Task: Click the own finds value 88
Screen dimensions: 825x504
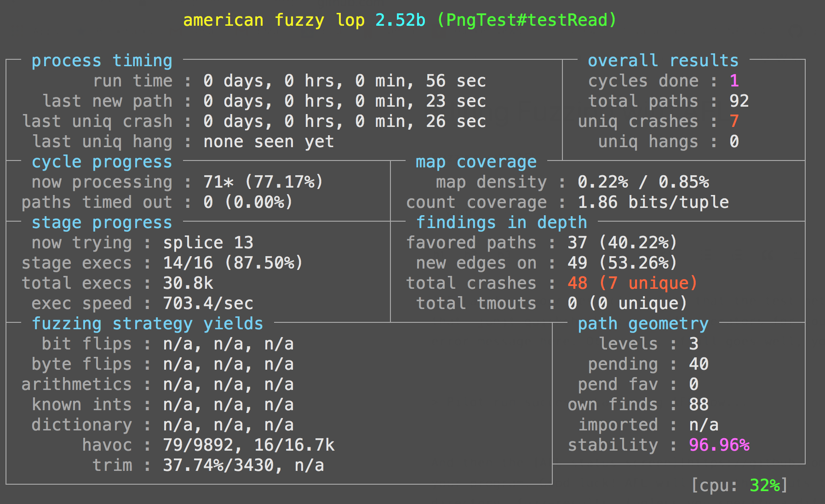Action: (x=699, y=405)
